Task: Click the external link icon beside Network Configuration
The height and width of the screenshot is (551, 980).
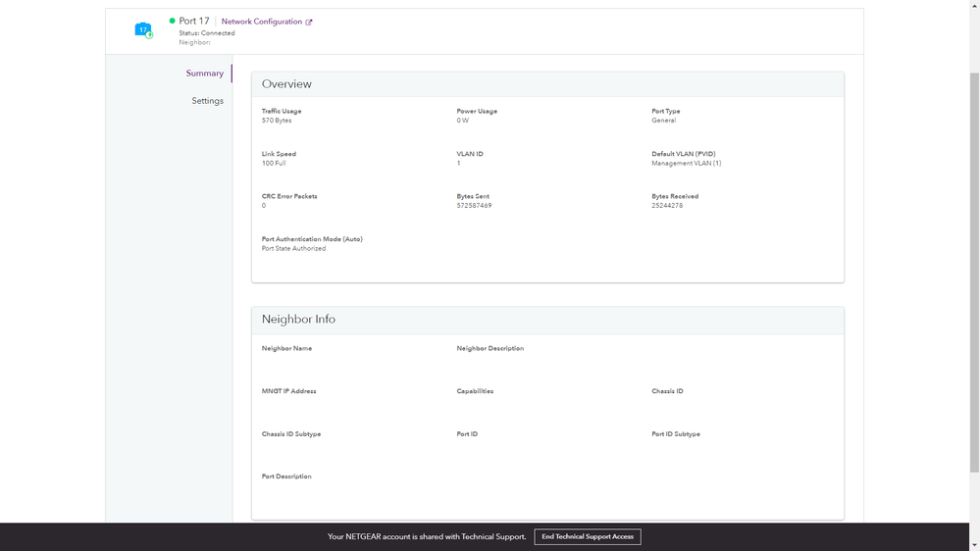Action: point(309,22)
